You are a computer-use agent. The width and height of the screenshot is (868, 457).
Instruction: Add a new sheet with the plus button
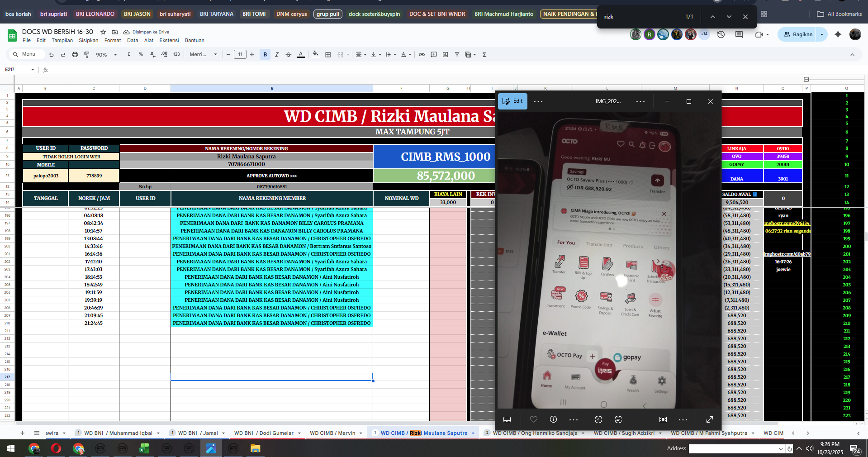[x=22, y=433]
